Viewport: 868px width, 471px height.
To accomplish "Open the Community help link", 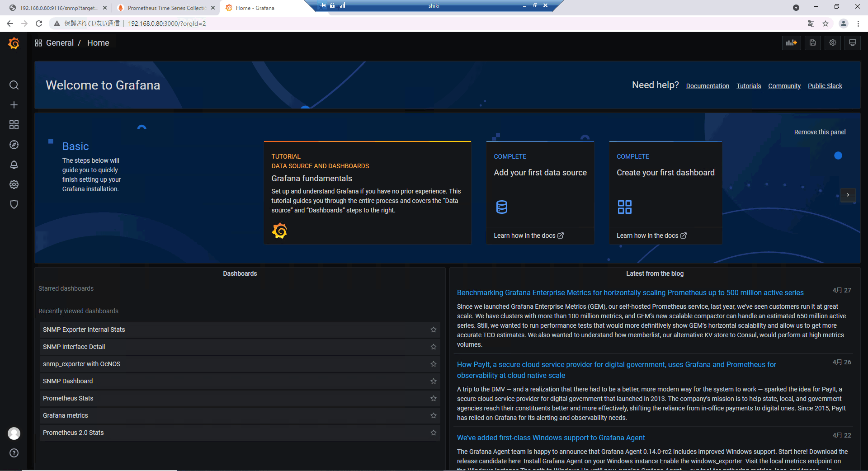I will tap(784, 86).
